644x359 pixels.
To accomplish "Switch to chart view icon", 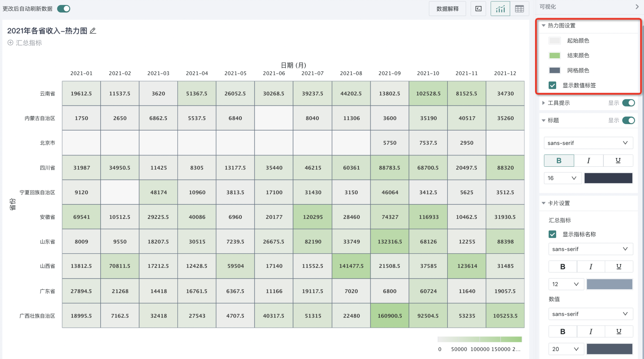I will point(500,9).
